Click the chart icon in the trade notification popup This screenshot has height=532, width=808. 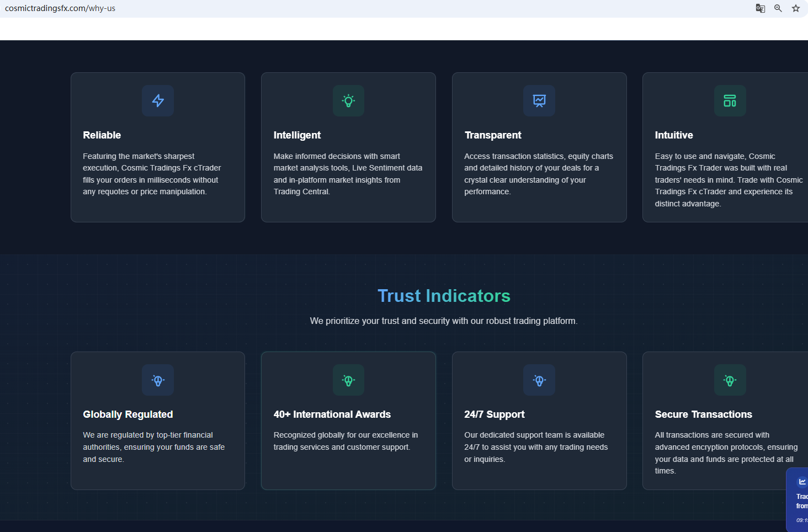(x=802, y=482)
